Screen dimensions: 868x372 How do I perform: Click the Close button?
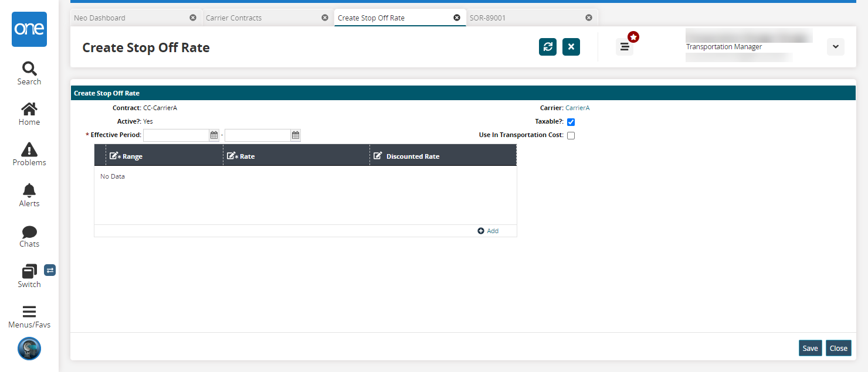(839, 348)
